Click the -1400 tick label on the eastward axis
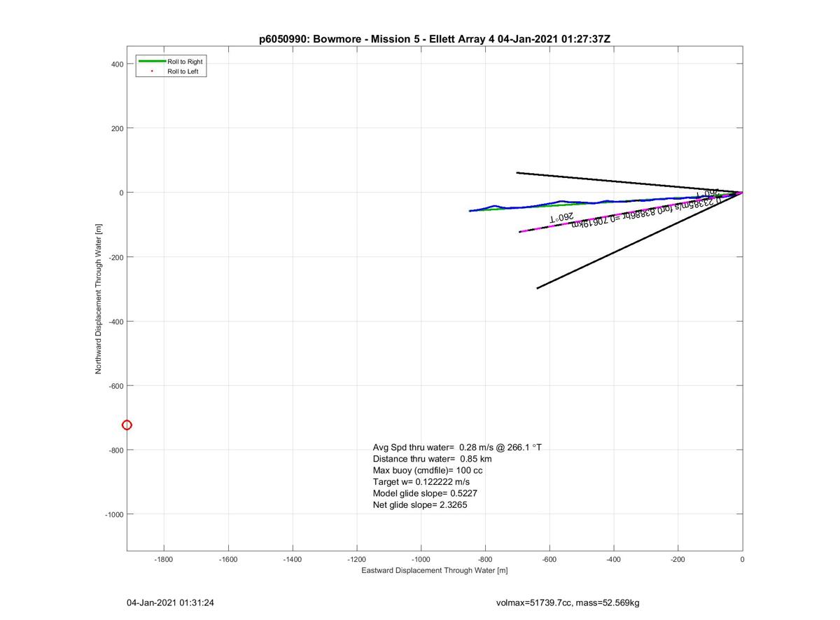Viewport: 840px width, 620px height. point(293,560)
